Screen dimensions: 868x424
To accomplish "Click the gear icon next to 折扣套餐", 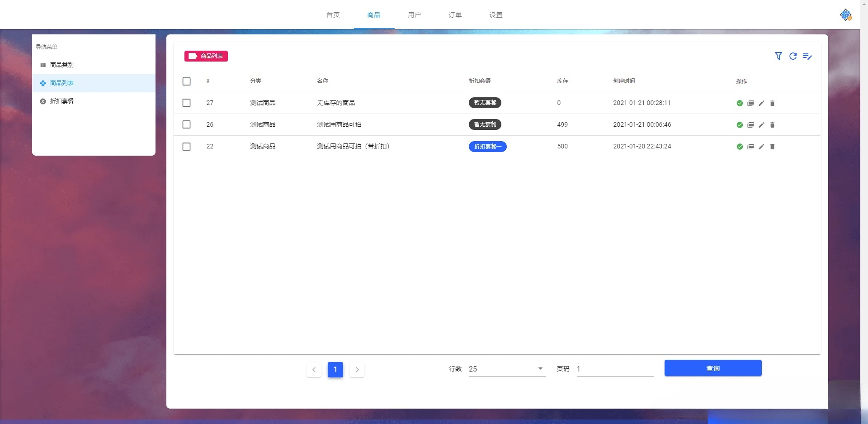I will point(43,101).
